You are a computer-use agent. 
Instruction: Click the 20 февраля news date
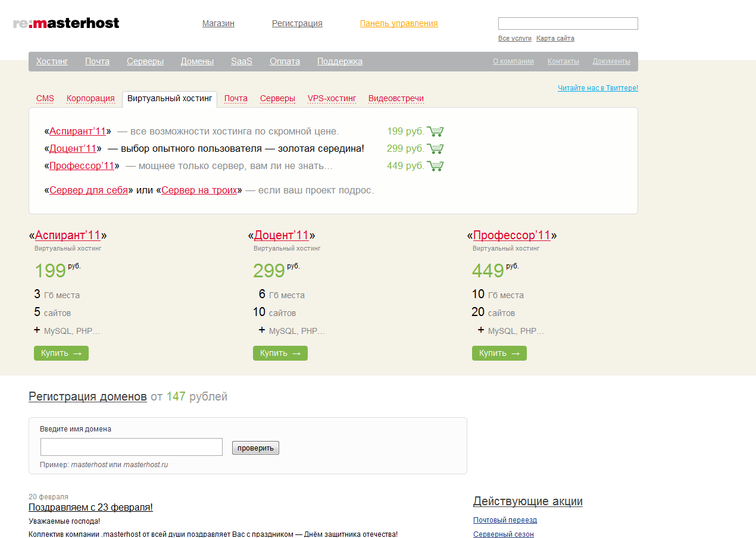click(48, 497)
